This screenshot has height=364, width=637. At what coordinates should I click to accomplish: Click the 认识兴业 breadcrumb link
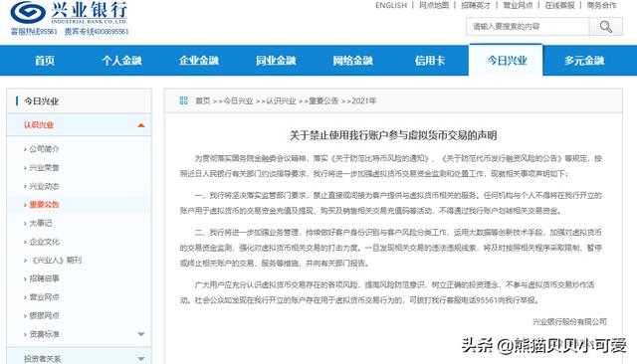[281, 100]
